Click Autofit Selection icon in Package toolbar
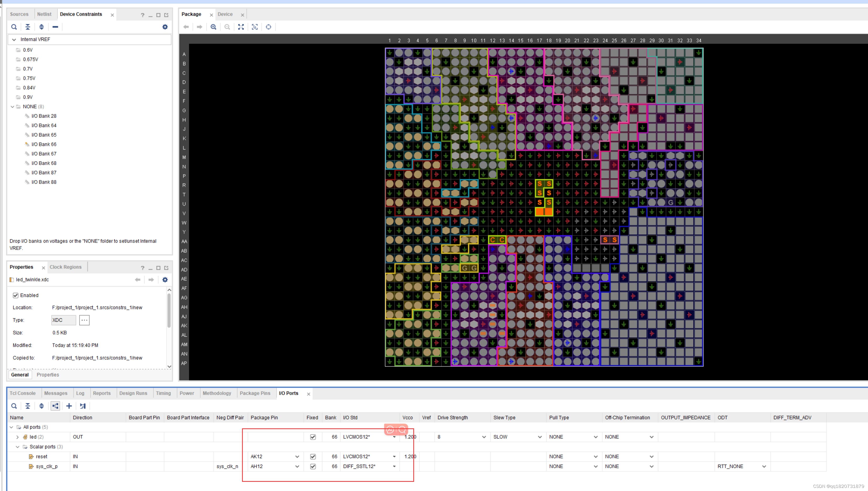868x491 pixels. [x=255, y=27]
